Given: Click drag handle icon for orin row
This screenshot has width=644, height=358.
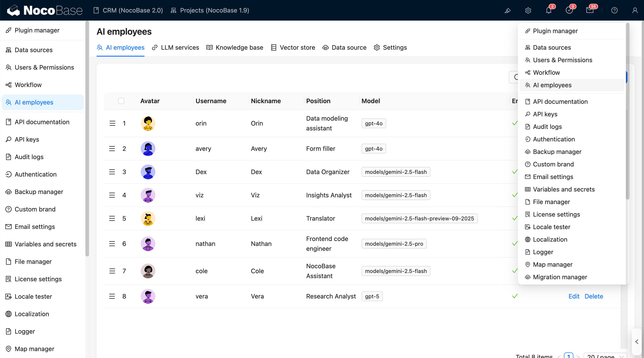Looking at the screenshot, I should tap(112, 123).
